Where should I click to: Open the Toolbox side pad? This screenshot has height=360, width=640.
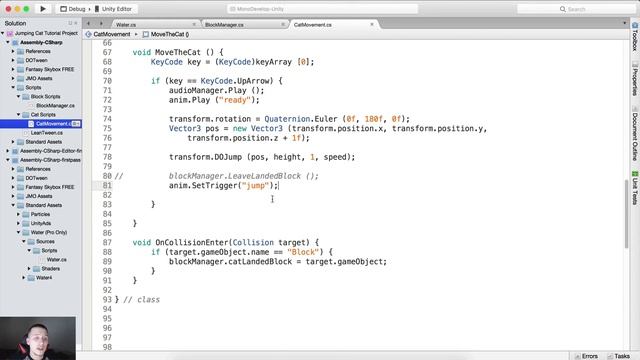click(x=635, y=37)
